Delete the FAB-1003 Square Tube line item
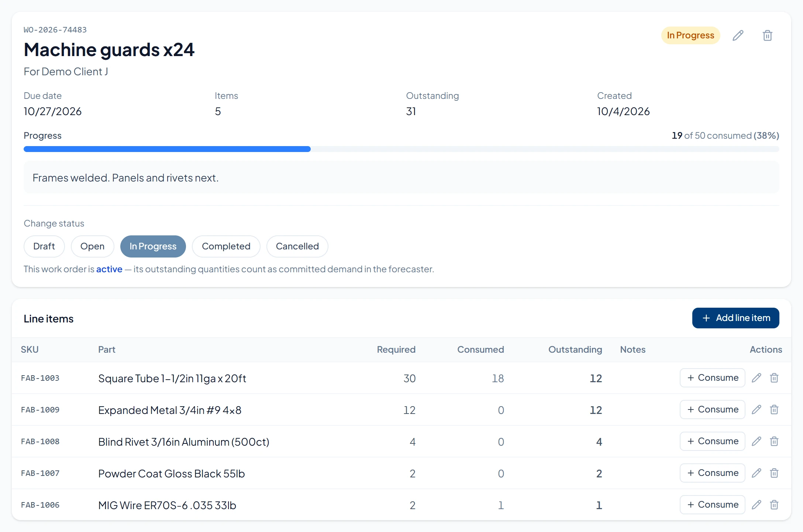This screenshot has height=532, width=803. point(774,378)
